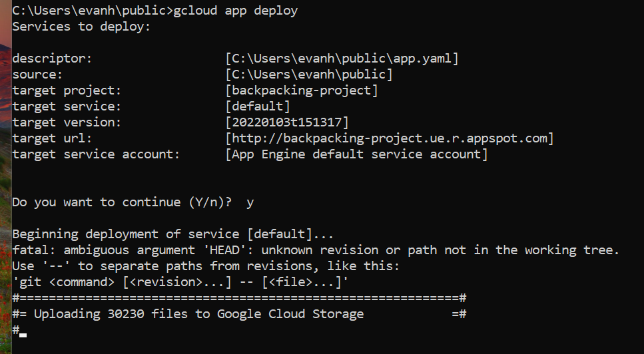Click the [backpacking-project] target project value

tap(302, 90)
